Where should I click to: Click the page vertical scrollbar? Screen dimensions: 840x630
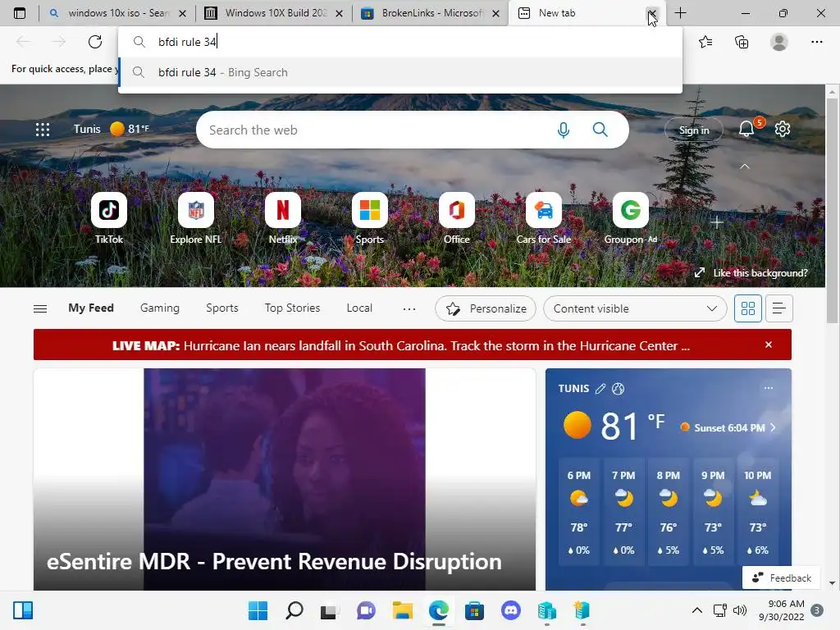[832, 211]
